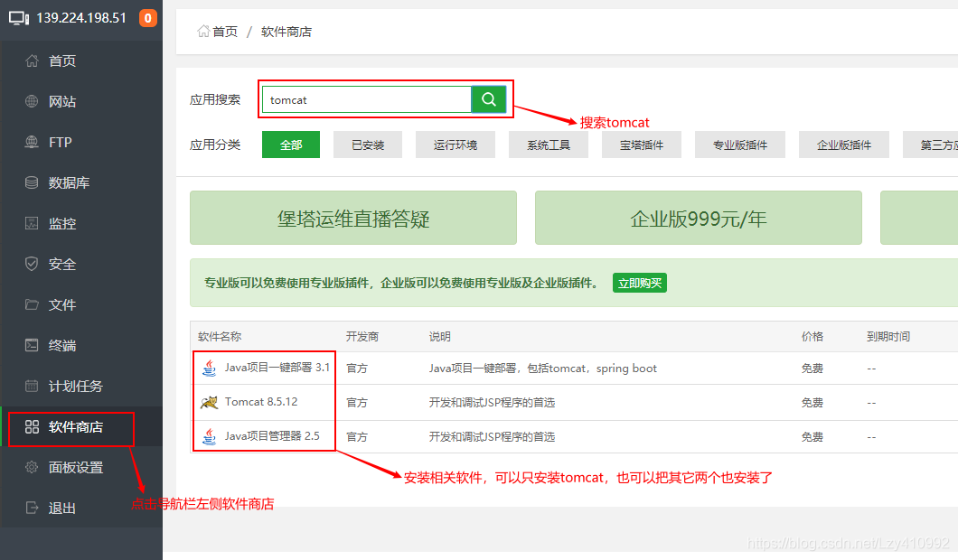Click the server monitor icon beside IP address
The height and width of the screenshot is (560, 958).
(x=19, y=18)
